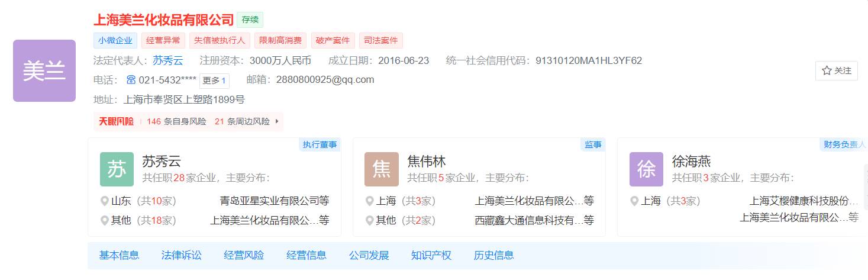
Task: Click 共任职5家企业 count text
Action: (443, 178)
